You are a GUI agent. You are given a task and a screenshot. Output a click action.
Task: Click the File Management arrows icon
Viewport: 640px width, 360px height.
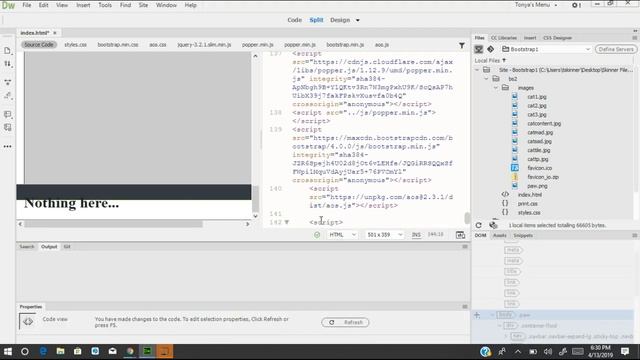click(7, 64)
